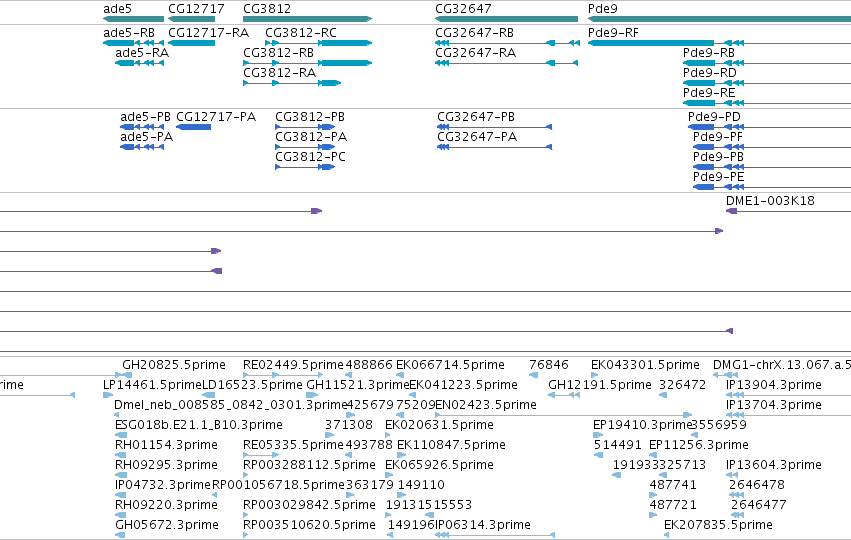Click the 487741 feature label
The image size is (851, 540).
(673, 486)
